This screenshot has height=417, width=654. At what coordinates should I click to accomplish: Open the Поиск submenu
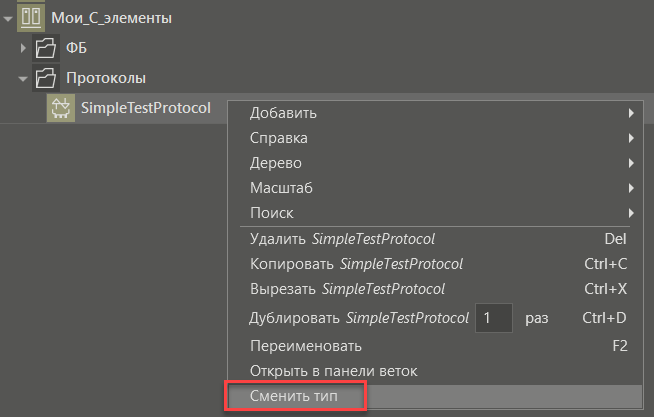click(x=435, y=213)
